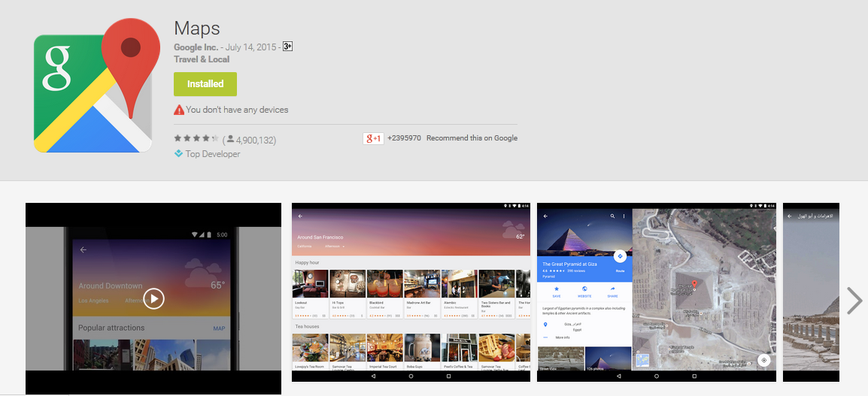Click the reviewer person icon beside rating count
The width and height of the screenshot is (868, 396).
[x=229, y=139]
